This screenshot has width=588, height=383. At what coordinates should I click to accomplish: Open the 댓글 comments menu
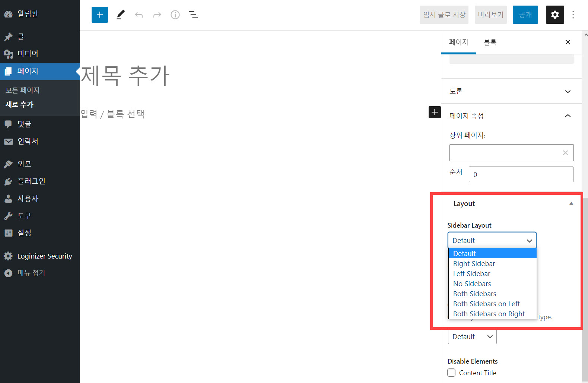40,124
